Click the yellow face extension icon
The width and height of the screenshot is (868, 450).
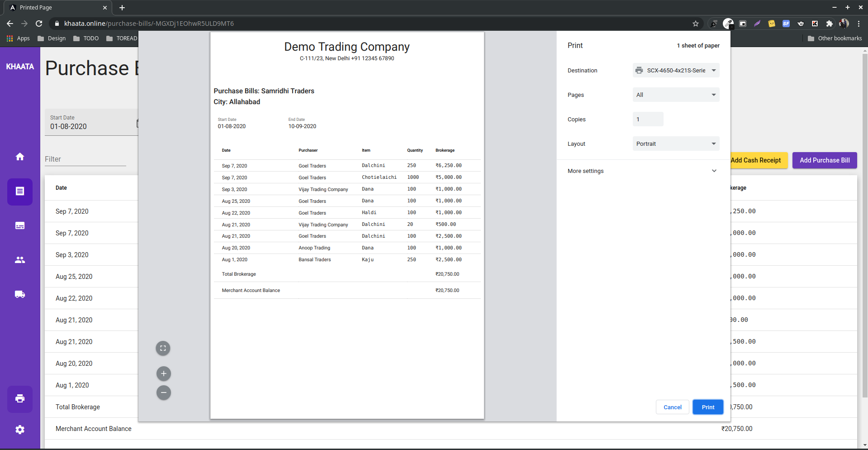(x=772, y=24)
